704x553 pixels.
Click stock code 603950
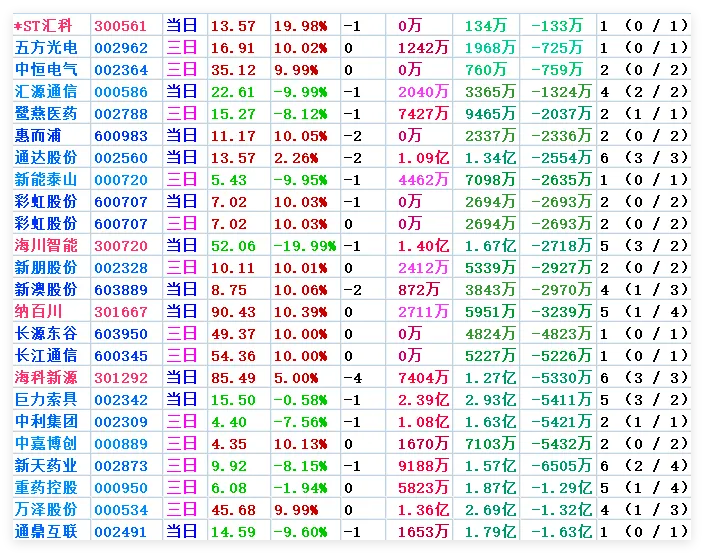tap(121, 334)
